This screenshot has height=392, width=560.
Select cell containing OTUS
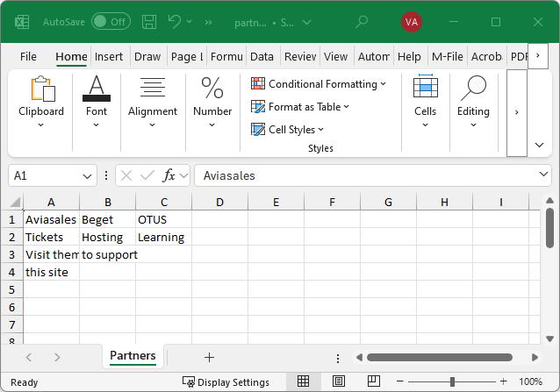click(x=163, y=219)
